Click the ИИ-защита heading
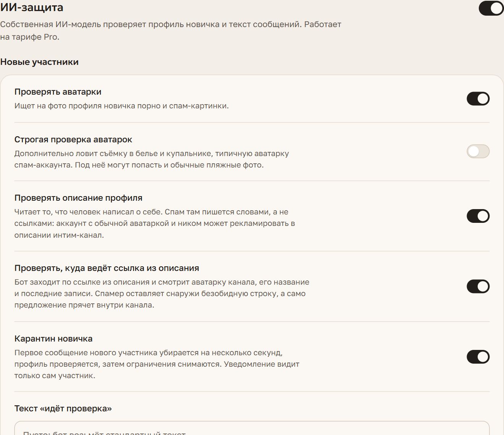Image resolution: width=504 pixels, height=435 pixels. [x=32, y=8]
